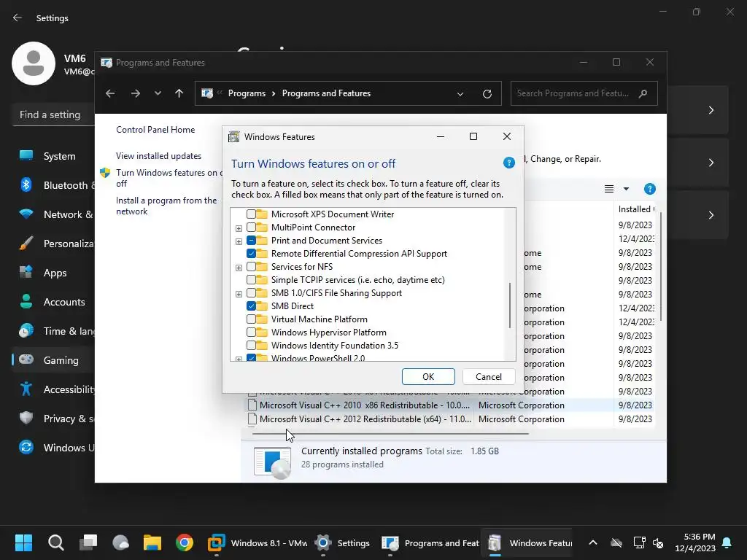The height and width of the screenshot is (560, 747).
Task: Select Network & internet in Settings sidebar
Action: pyautogui.click(x=54, y=214)
